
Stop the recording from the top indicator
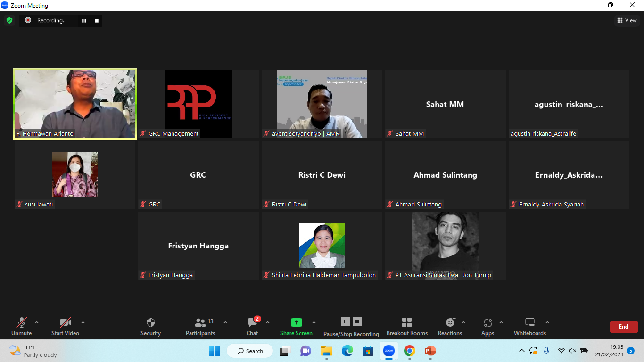click(97, 20)
